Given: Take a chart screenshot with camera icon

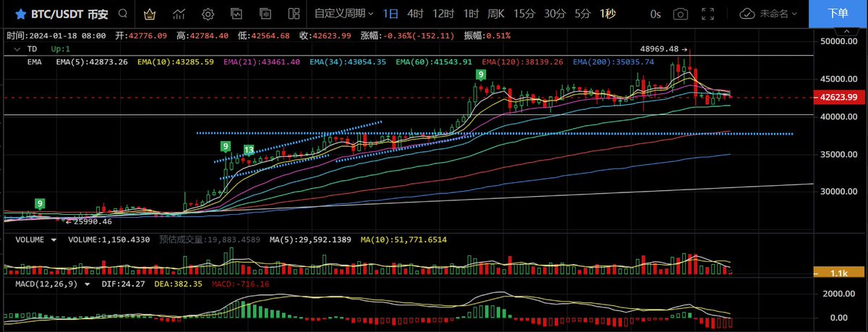Looking at the screenshot, I should (680, 14).
